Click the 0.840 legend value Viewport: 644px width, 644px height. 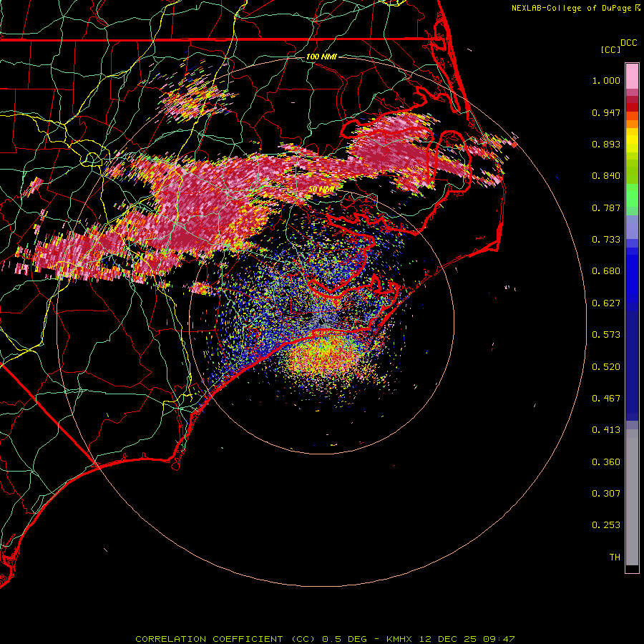coord(606,176)
